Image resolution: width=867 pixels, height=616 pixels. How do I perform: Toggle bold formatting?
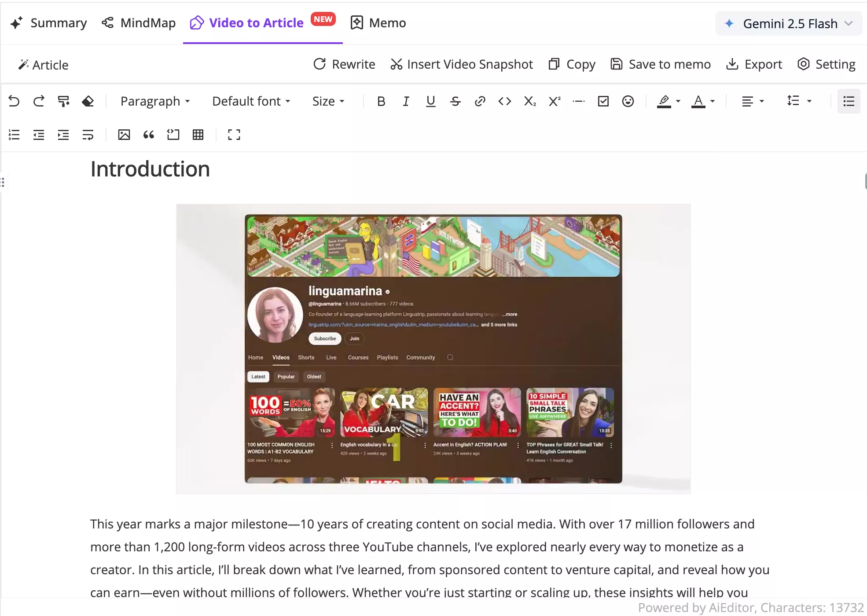(381, 101)
